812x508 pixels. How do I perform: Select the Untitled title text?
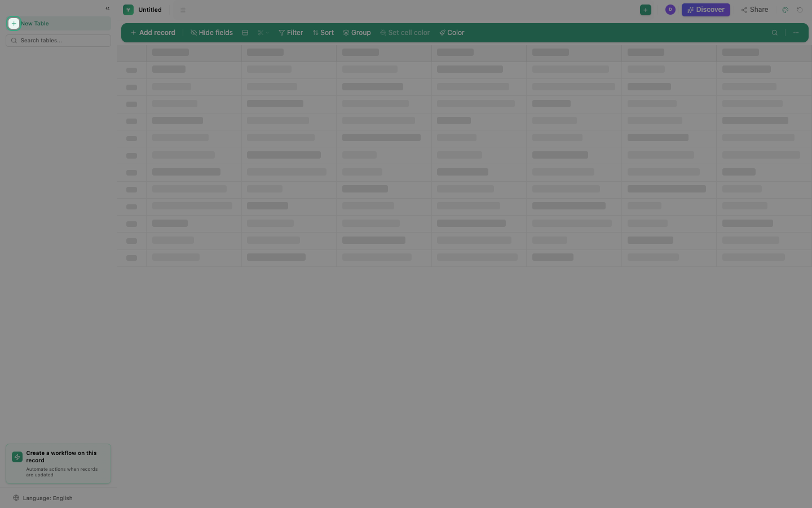pos(150,10)
